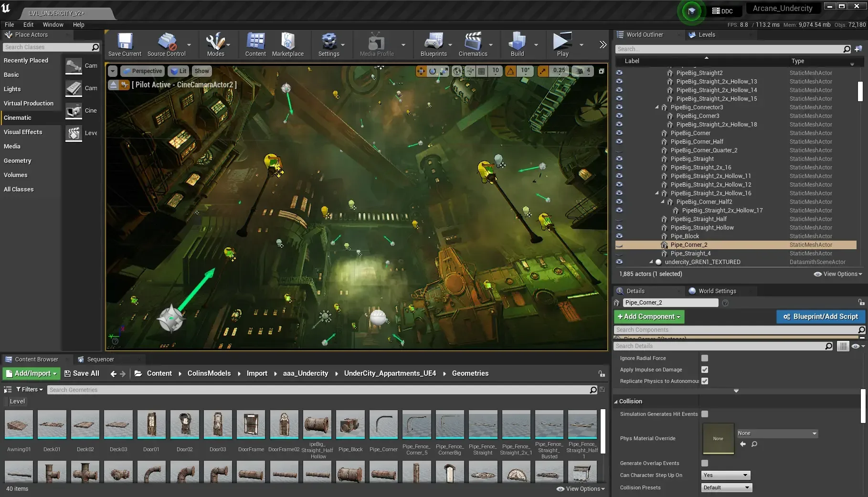Collapse the PipeBig_Connector3 tree node
Screen dimensions: 868x497
coord(657,107)
